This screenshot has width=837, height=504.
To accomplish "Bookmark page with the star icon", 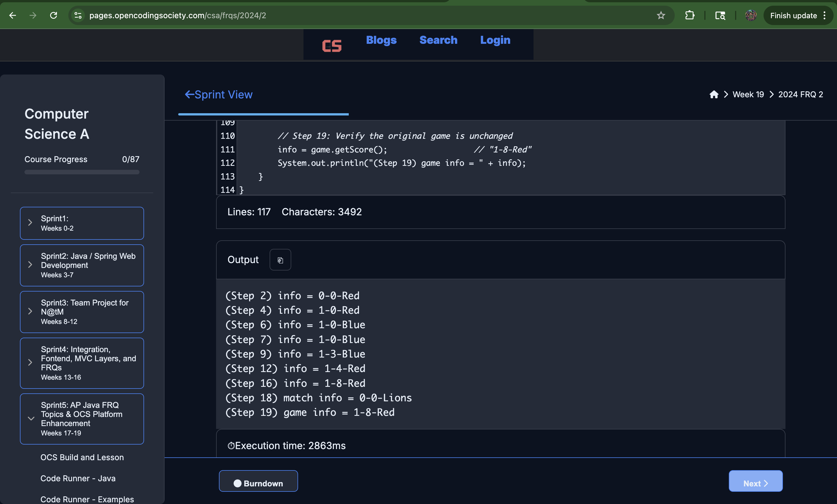I will (661, 15).
